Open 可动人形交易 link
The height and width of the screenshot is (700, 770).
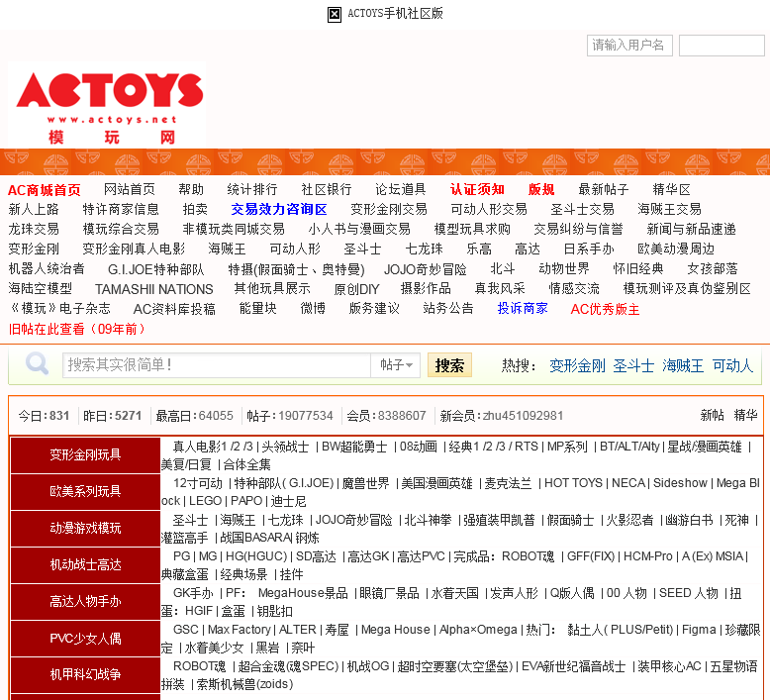click(x=489, y=209)
